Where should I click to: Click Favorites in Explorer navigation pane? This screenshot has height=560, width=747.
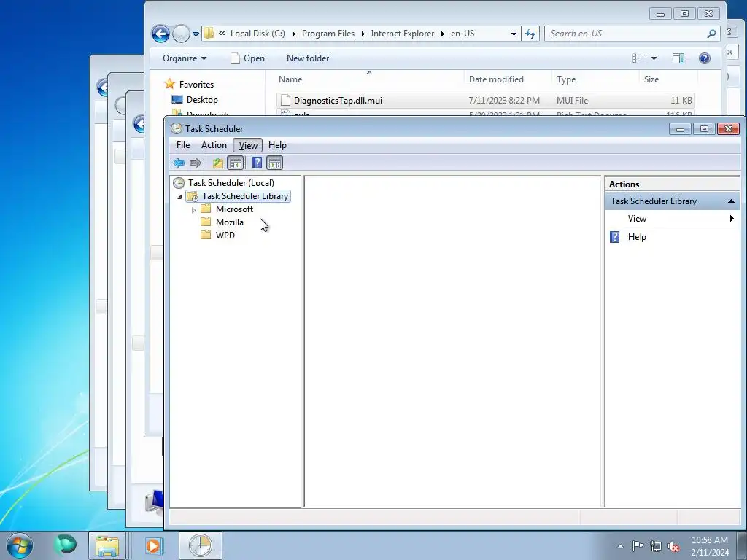point(196,85)
